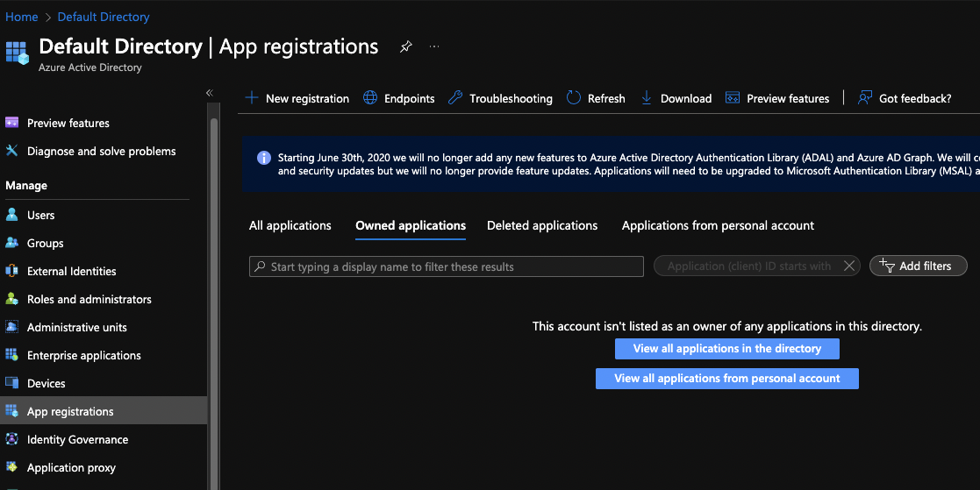Click the Preview features sidebar icon
This screenshot has height=490, width=980.
[x=12, y=123]
